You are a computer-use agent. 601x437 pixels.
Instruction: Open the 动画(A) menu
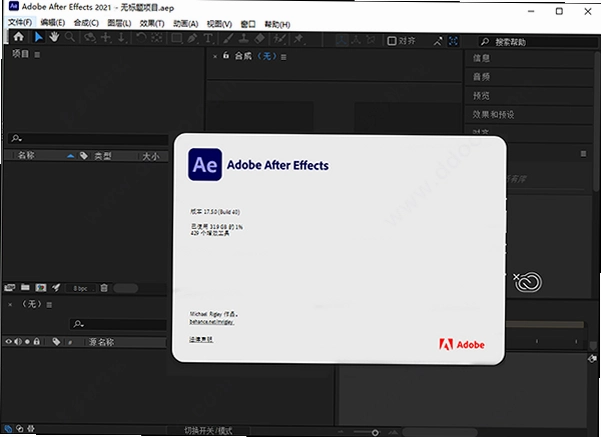point(186,24)
